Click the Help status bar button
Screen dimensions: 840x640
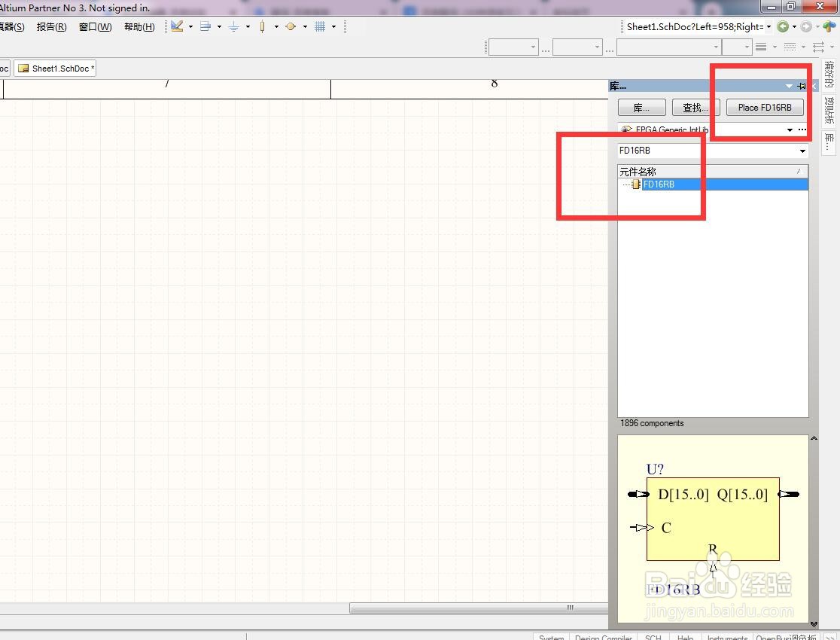(685, 637)
